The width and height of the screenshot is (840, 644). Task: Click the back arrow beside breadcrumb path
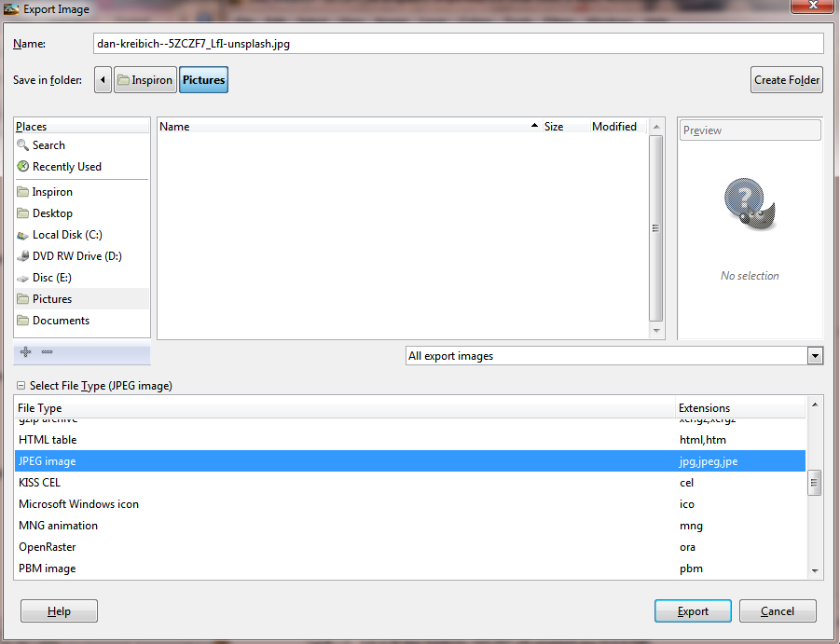103,79
